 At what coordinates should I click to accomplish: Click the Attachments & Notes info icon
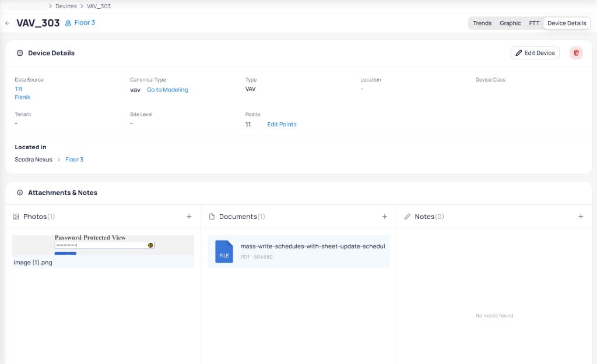click(20, 193)
